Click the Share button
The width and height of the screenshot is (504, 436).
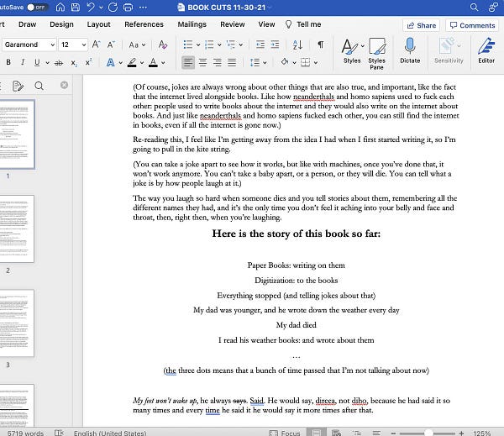coord(422,25)
